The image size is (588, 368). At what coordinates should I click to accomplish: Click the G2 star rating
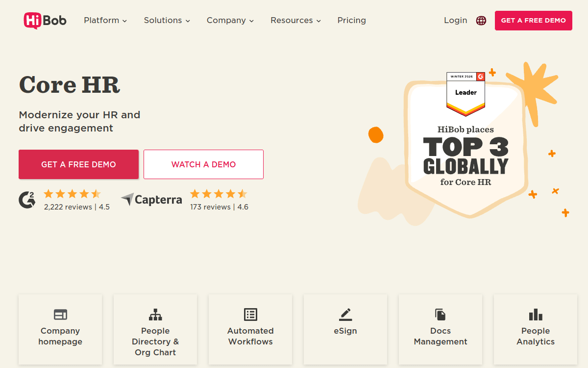click(72, 194)
